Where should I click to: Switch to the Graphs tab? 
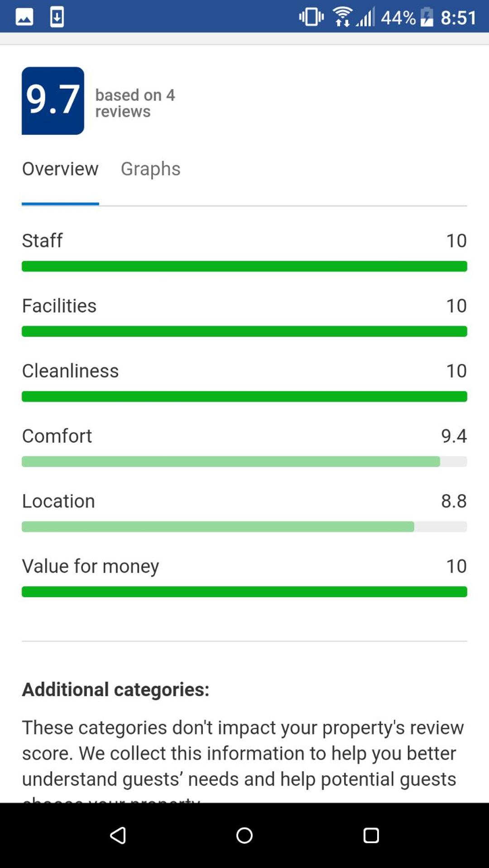pos(150,169)
